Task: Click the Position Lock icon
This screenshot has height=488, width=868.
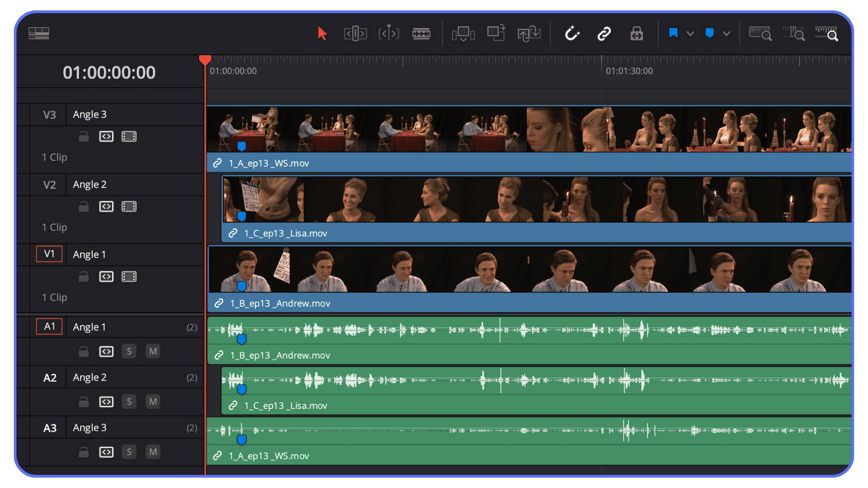Action: tap(636, 33)
